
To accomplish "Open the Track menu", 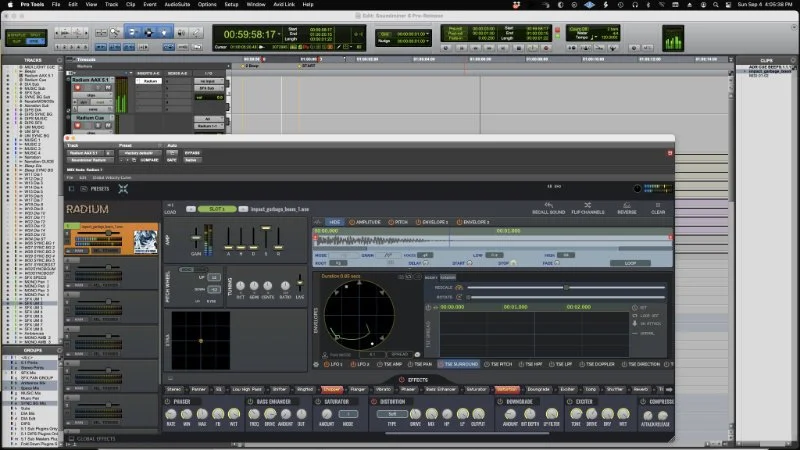I will [x=111, y=5].
